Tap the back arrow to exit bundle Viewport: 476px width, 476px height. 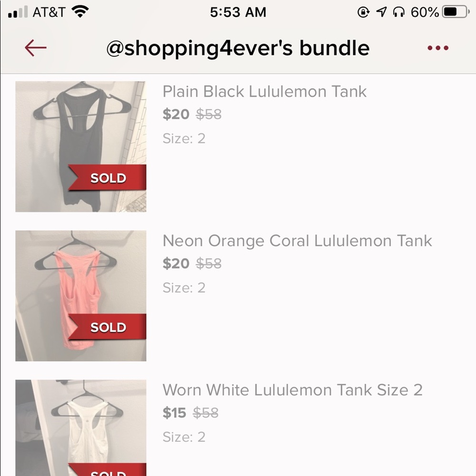[x=35, y=48]
